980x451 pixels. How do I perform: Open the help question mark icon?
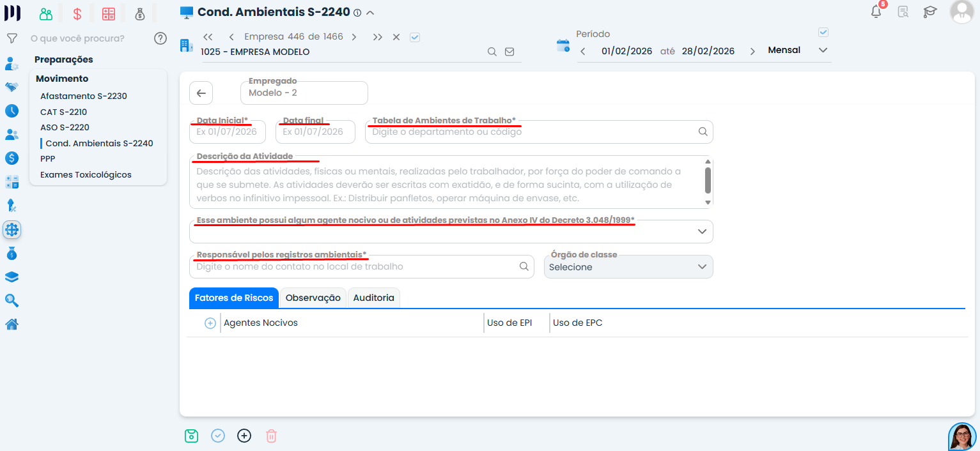pos(160,38)
